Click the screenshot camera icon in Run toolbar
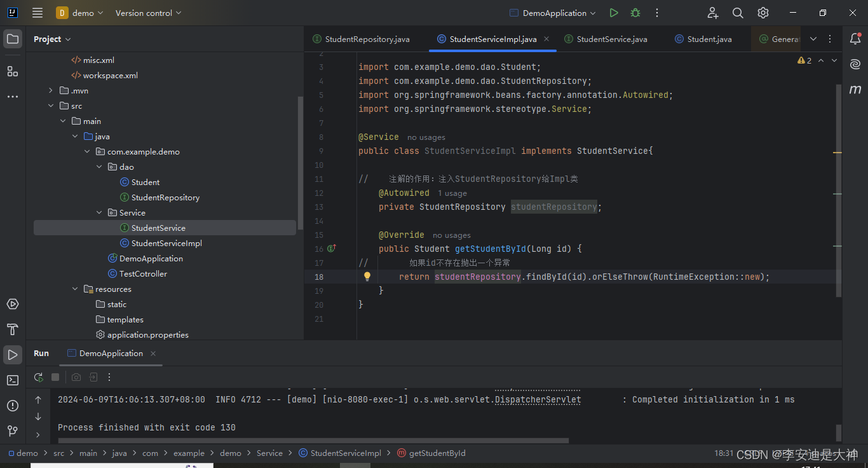The width and height of the screenshot is (868, 468). click(x=76, y=377)
